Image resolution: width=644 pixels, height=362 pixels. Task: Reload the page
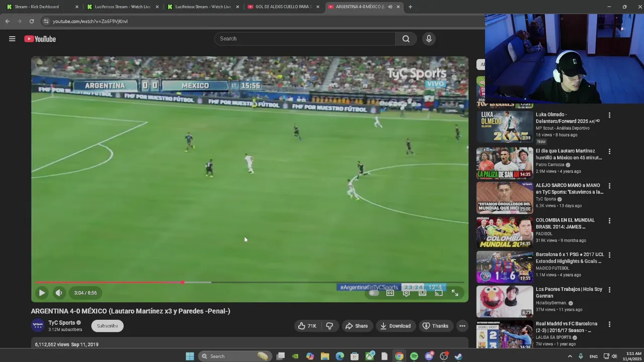click(31, 21)
